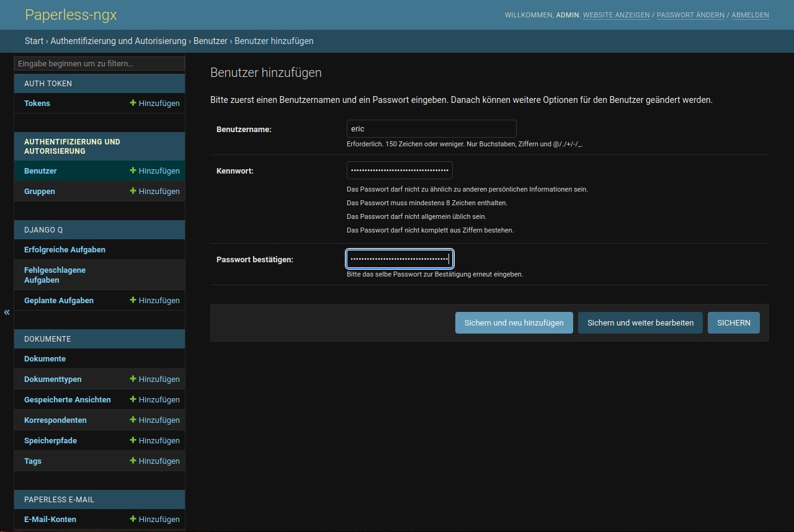
Task: Click the Hinzufügen plus for Tags
Action: tap(133, 461)
